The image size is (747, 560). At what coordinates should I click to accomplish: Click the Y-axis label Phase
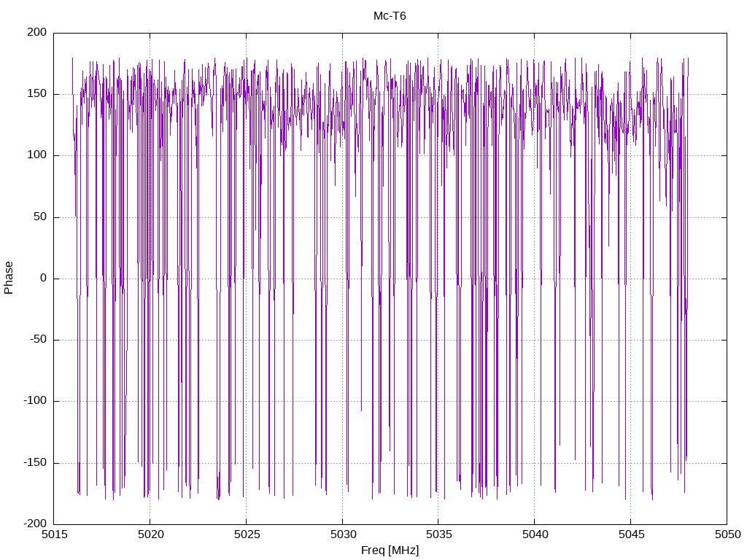pos(9,278)
